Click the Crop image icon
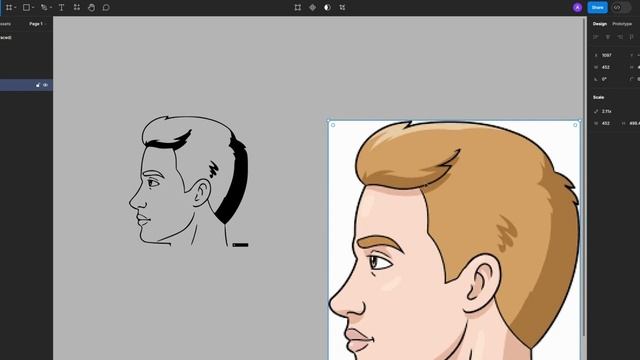The height and width of the screenshot is (360, 640). coord(342,7)
